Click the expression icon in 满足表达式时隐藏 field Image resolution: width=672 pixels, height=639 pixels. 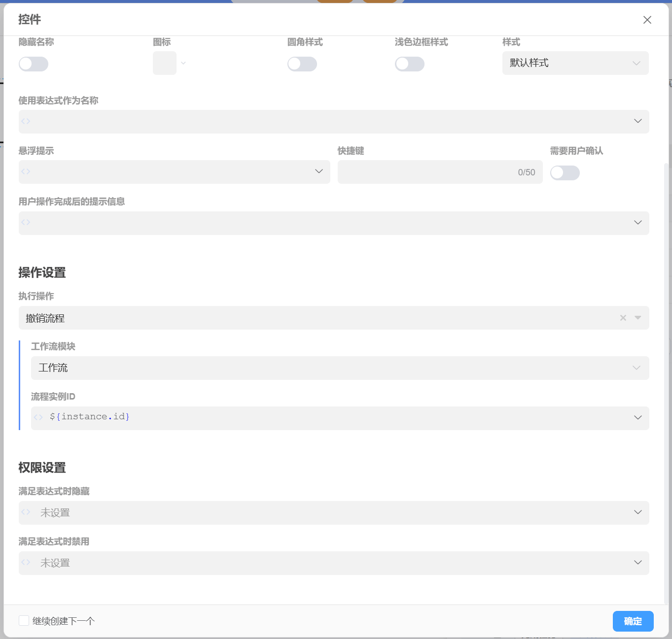point(26,512)
